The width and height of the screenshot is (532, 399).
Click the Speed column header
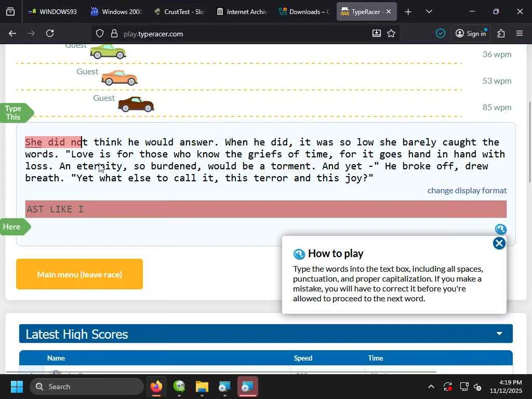303,358
